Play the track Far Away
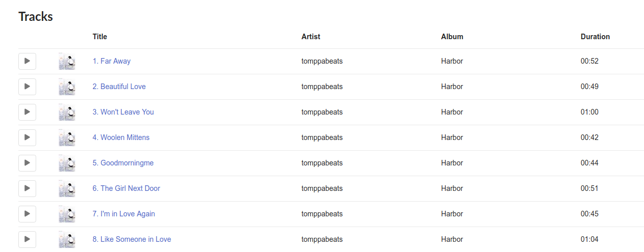 pos(27,61)
